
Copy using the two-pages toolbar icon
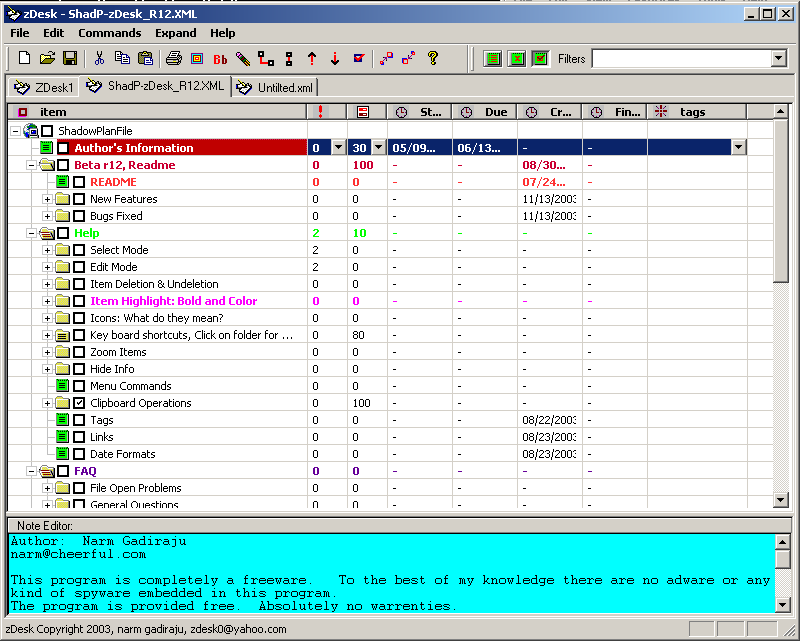point(122,58)
